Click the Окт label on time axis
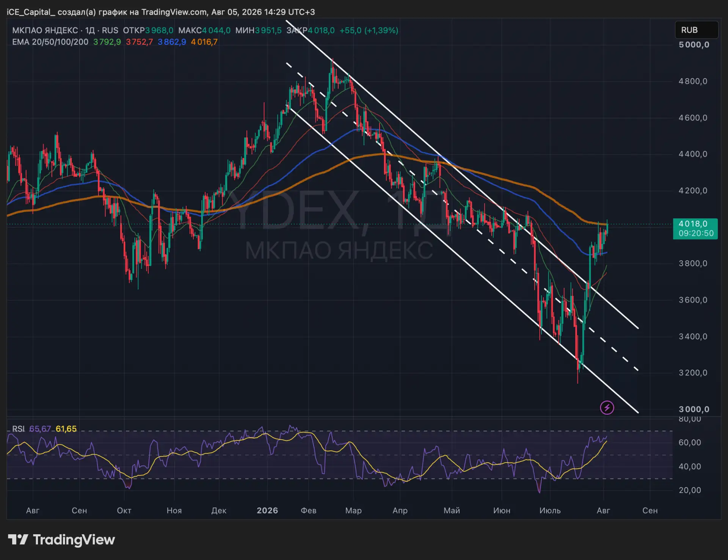 (124, 510)
